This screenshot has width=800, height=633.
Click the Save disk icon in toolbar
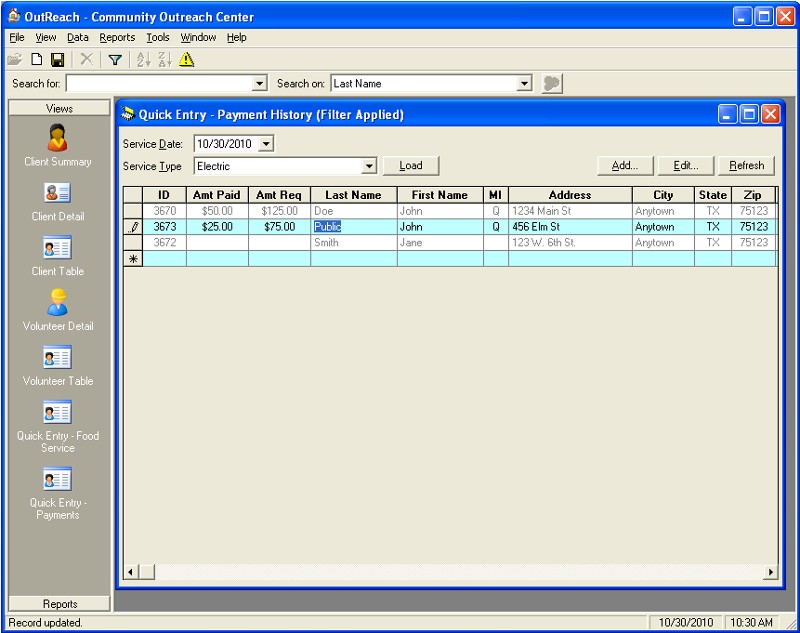coord(57,60)
